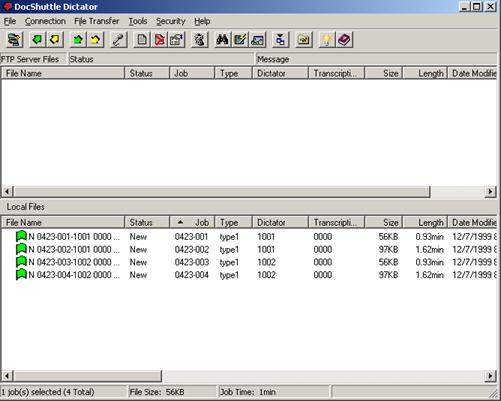The height and width of the screenshot is (401, 501).
Task: Open the File Transfer menu
Action: point(97,21)
